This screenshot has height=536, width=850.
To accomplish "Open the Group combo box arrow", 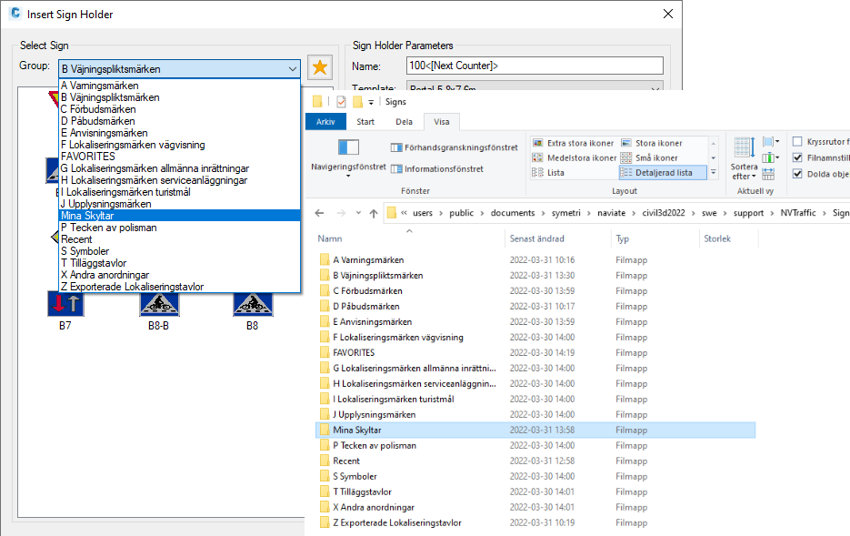I will click(x=292, y=69).
